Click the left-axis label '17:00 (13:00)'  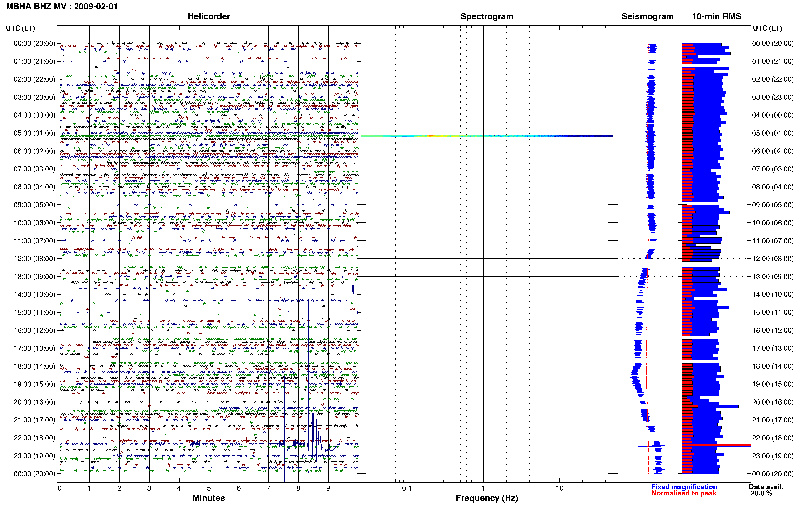pos(34,348)
